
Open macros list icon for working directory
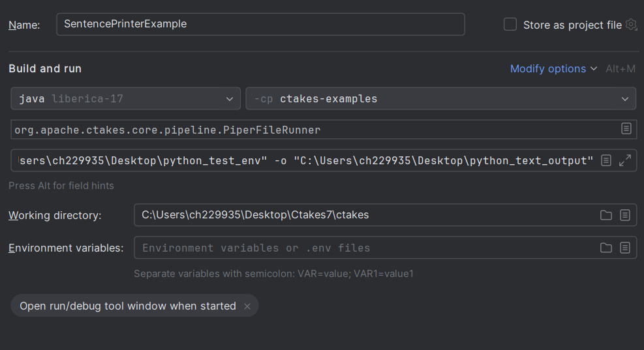click(624, 215)
